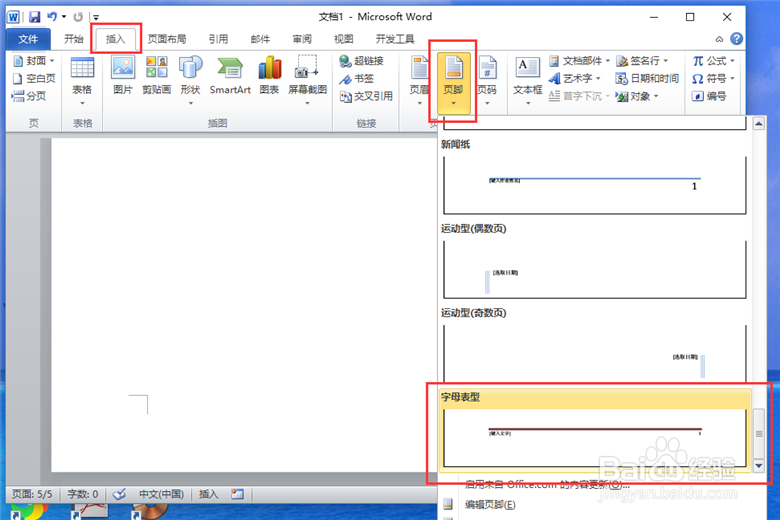Insert a cover page (封面)
Screen dimensions: 780x520
33,61
